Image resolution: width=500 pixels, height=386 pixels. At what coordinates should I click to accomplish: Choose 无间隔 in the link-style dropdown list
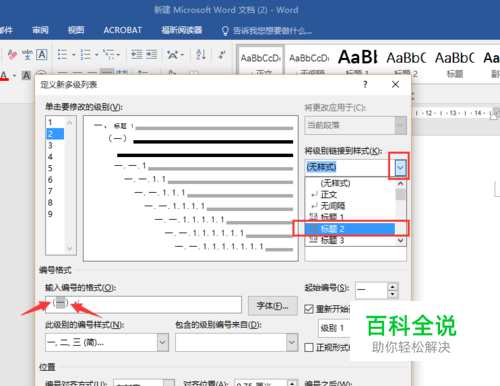350,206
